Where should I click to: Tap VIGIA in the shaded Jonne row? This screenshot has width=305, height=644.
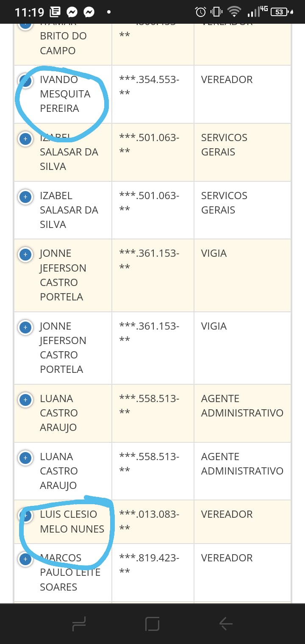click(x=214, y=253)
